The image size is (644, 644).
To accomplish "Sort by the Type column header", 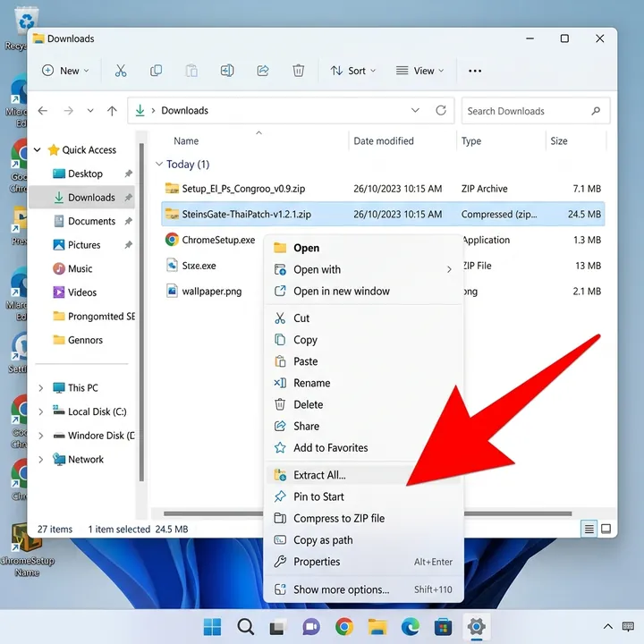I will click(471, 141).
